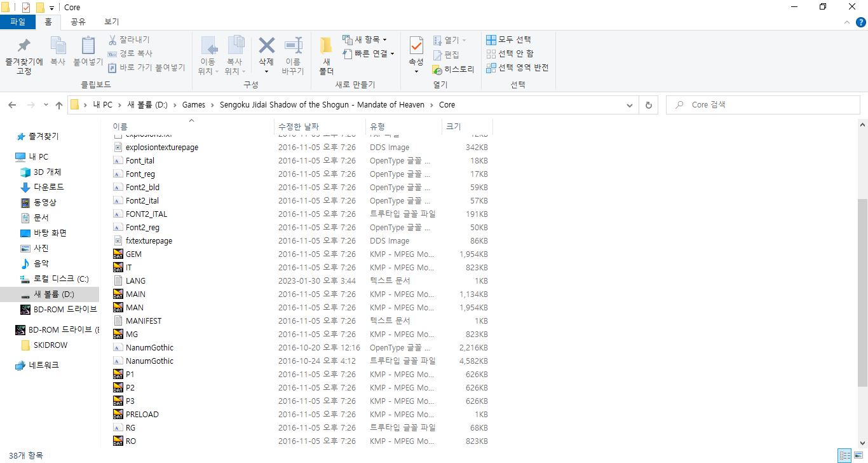Click 모두 선택 (Select all)
The width and height of the screenshot is (868, 463).
[509, 39]
